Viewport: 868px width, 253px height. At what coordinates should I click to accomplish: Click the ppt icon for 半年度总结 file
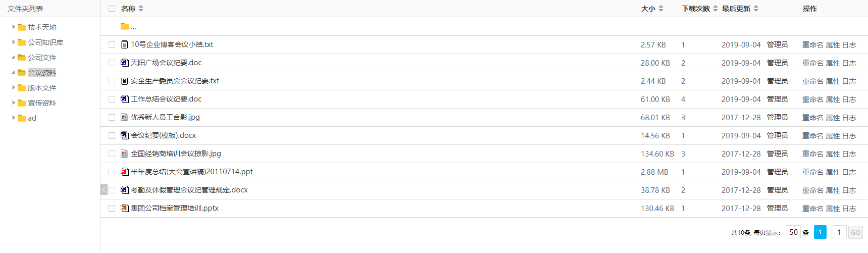pyautogui.click(x=124, y=172)
